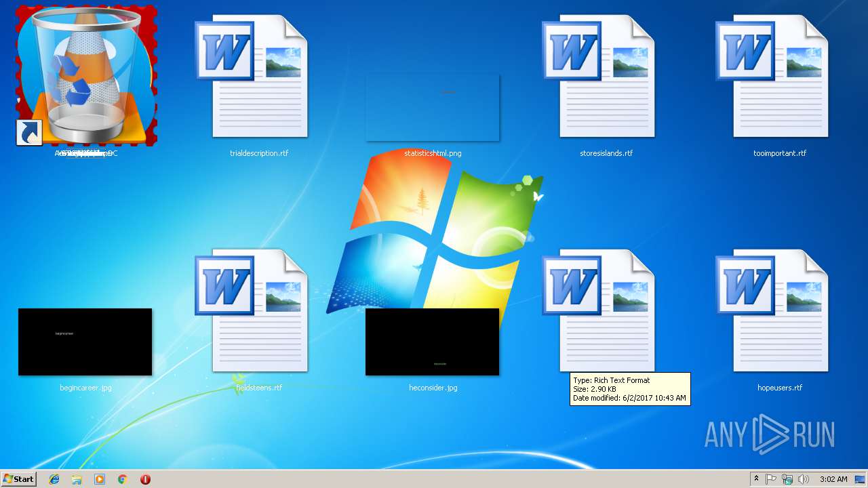
Task: Select the fieldsteens.rtf Word document icon
Action: tap(252, 310)
